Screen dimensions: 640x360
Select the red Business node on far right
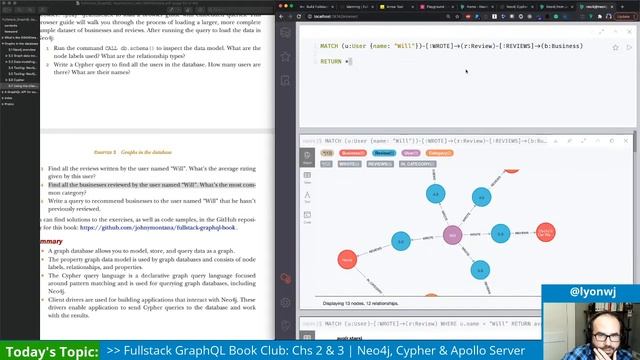[546, 233]
